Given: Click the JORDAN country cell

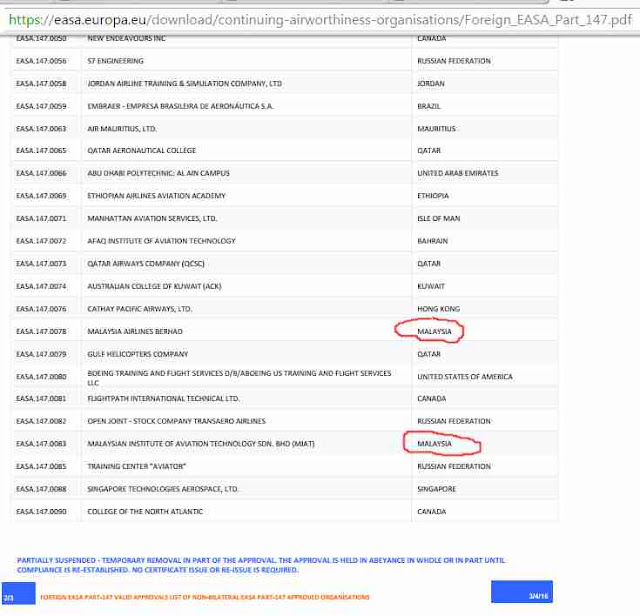Looking at the screenshot, I should [431, 83].
